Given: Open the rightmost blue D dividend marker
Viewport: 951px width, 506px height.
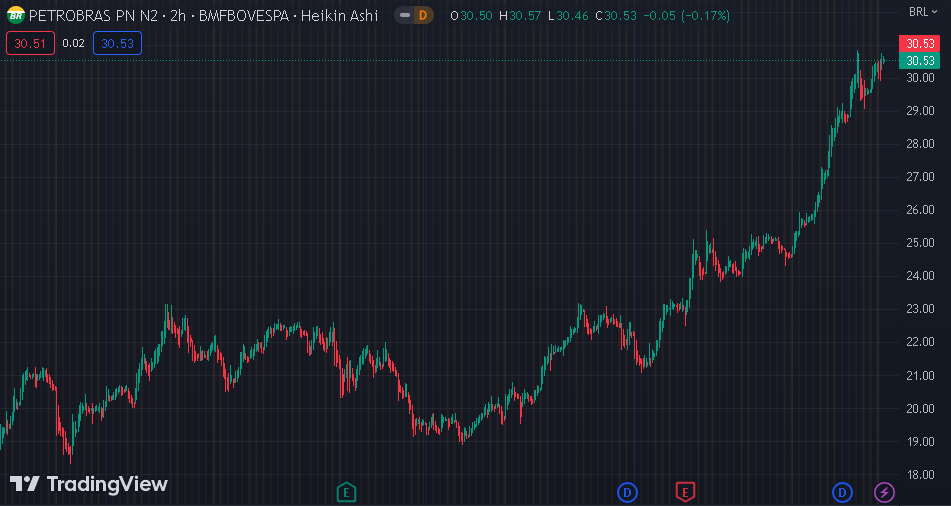Looking at the screenshot, I should [842, 492].
